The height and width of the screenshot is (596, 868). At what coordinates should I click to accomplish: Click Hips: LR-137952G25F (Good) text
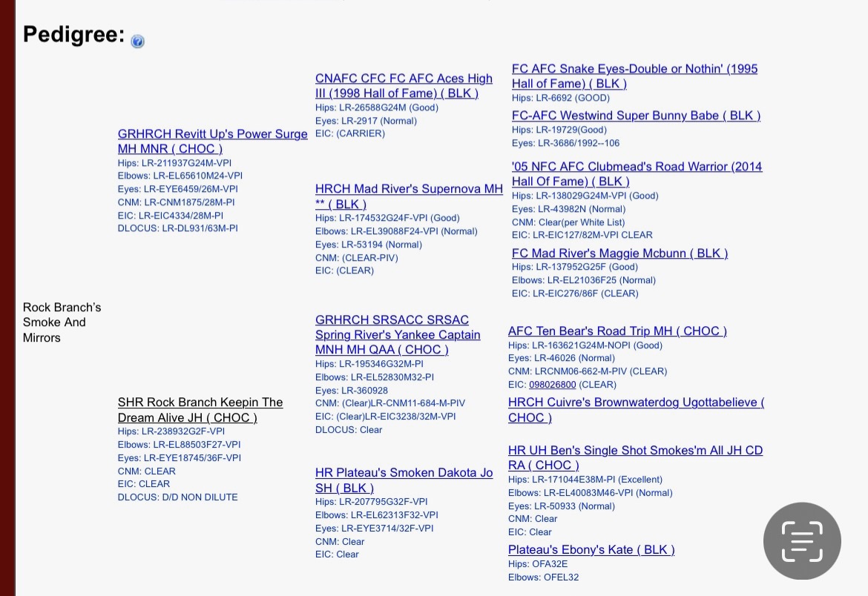575,267
